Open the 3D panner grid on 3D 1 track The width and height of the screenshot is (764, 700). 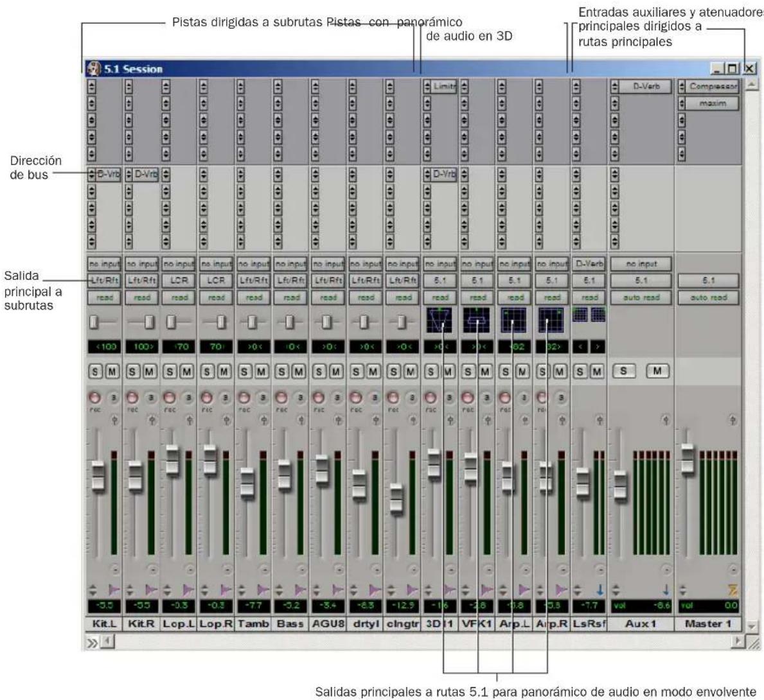[x=439, y=320]
